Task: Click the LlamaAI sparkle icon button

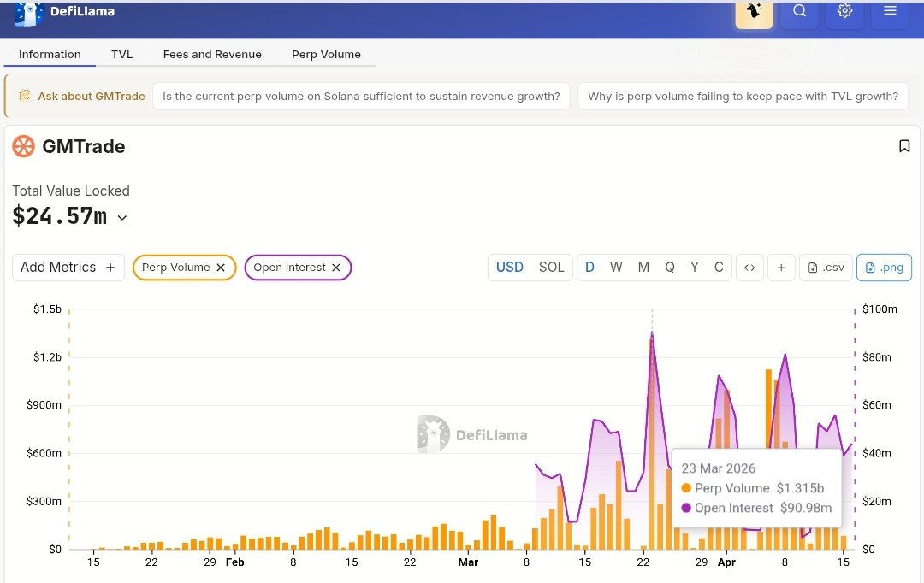Action: tap(755, 11)
